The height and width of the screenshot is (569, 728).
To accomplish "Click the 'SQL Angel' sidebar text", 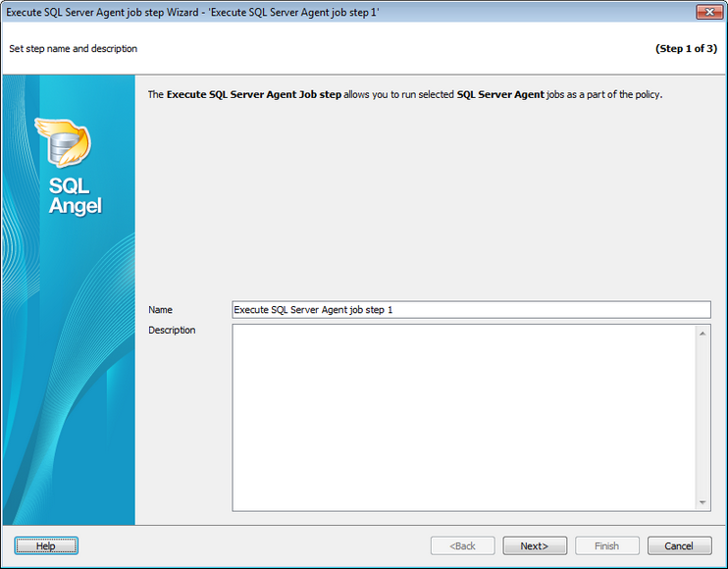I will [75, 196].
